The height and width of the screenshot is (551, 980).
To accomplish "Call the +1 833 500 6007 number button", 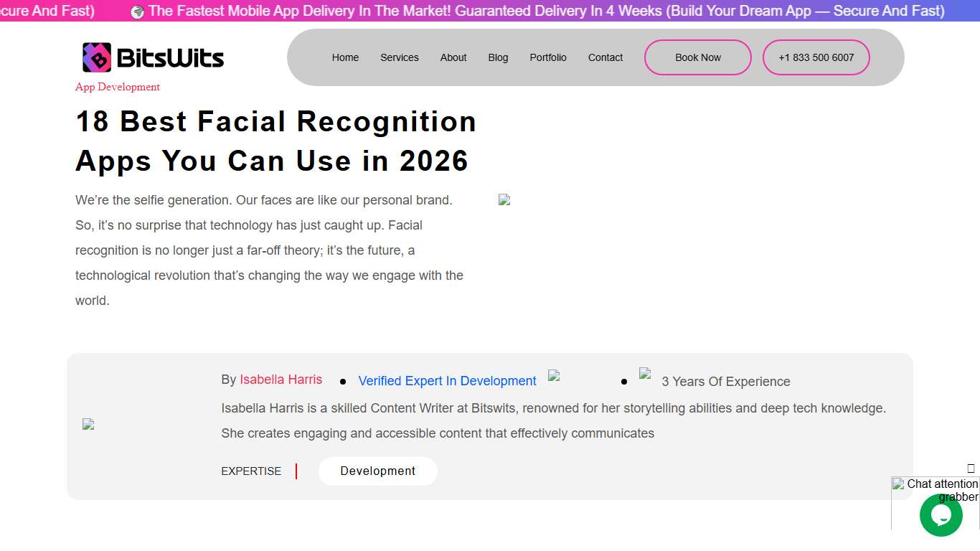I will (x=816, y=57).
